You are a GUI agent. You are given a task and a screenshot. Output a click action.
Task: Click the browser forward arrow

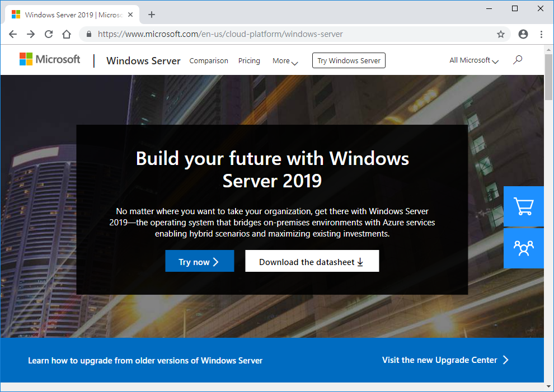coord(31,34)
